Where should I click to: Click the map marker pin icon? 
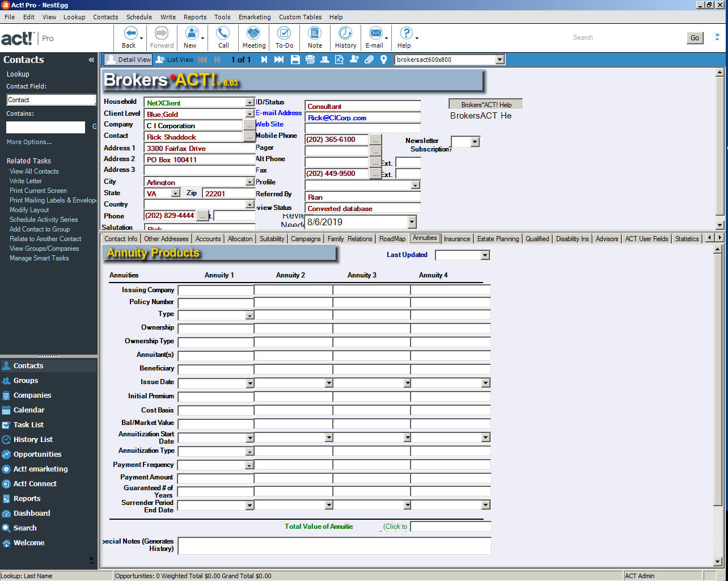[383, 60]
